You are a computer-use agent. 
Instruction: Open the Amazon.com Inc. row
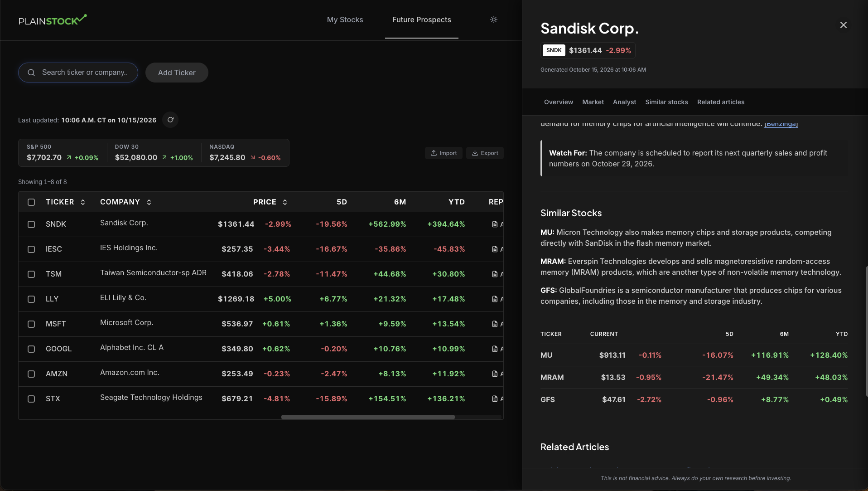tap(261, 374)
